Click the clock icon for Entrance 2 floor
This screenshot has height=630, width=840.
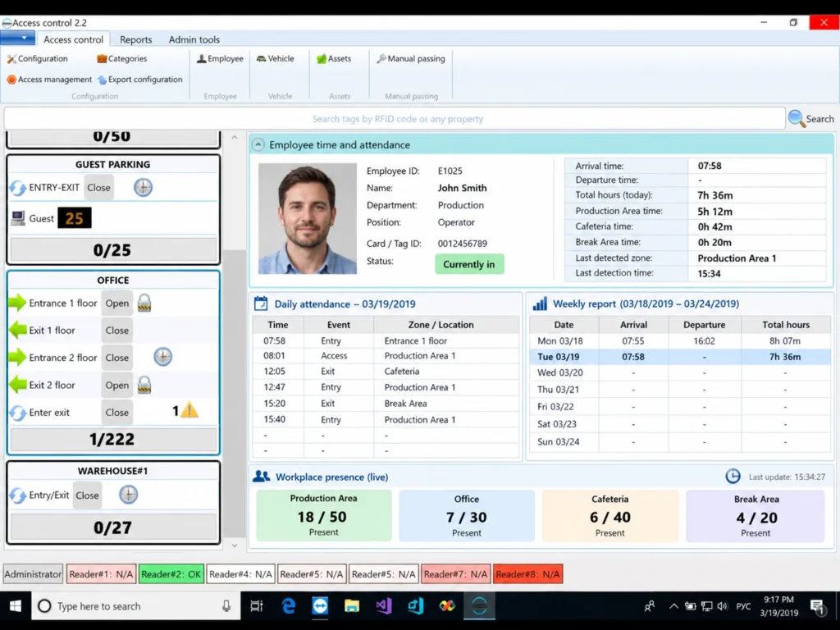[163, 357]
